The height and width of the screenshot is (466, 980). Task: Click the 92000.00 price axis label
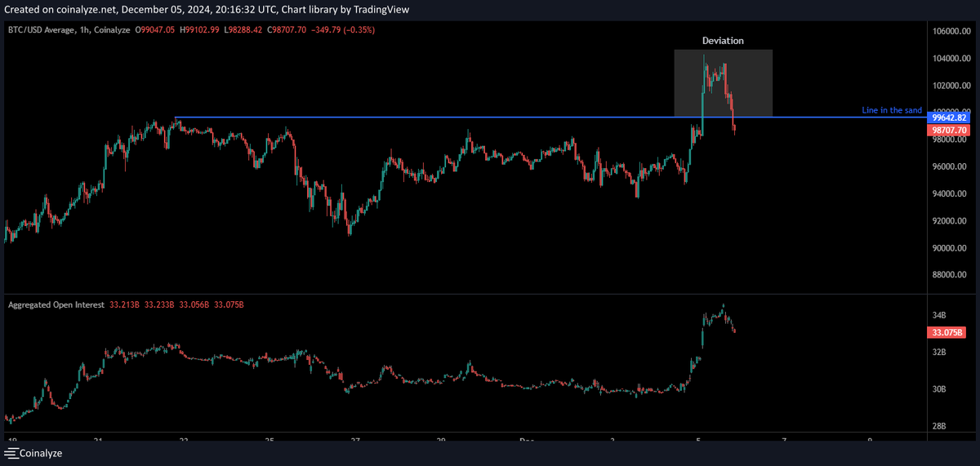[x=951, y=221]
